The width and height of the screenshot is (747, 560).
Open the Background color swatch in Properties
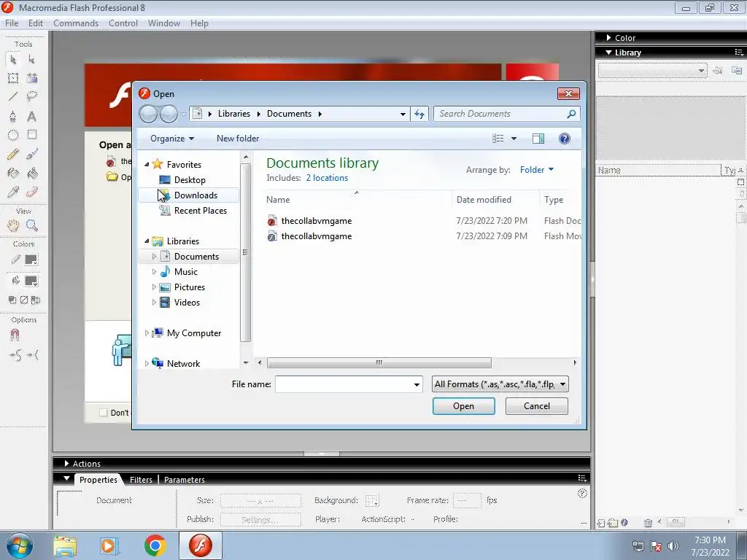[371, 500]
